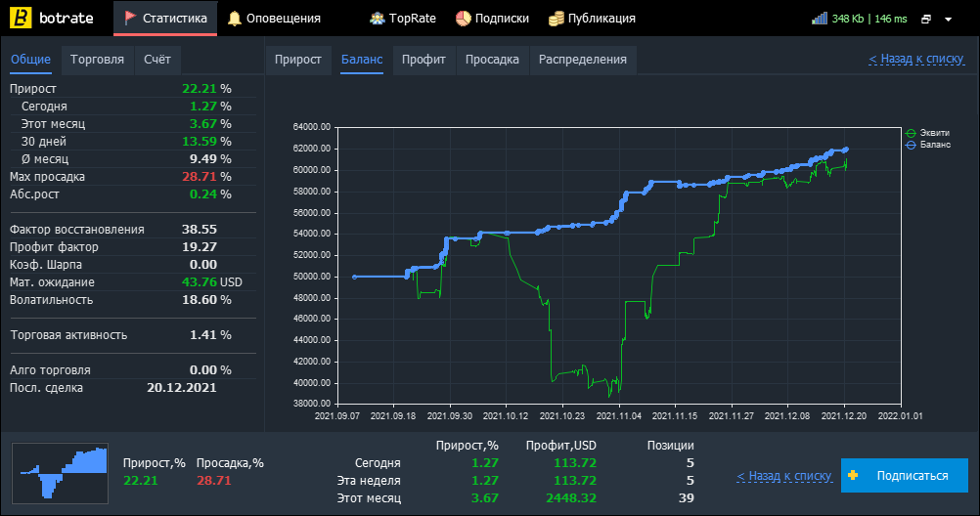Screen dimensions: 980x516
Task: Toggle Баланс legend series marker
Action: [x=911, y=145]
